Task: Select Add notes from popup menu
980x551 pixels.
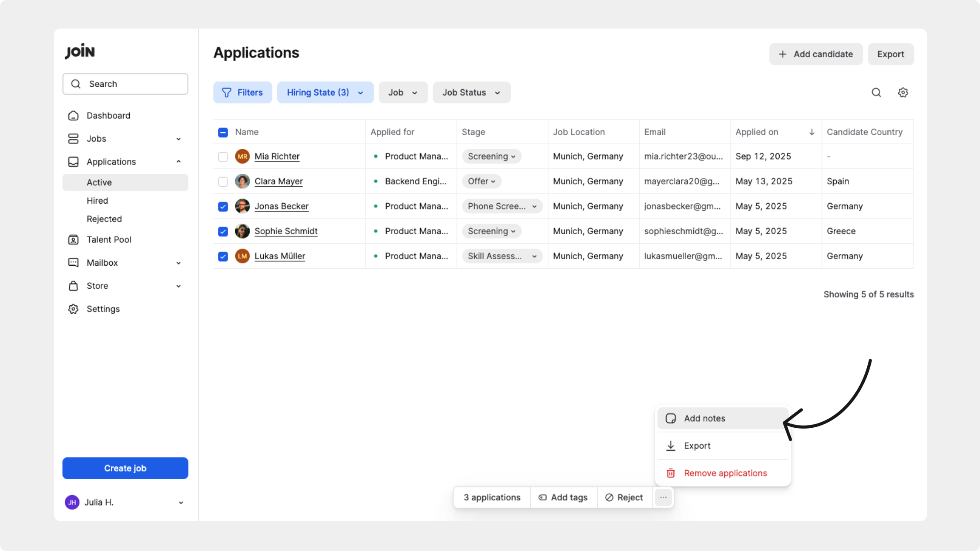Action: pyautogui.click(x=704, y=418)
